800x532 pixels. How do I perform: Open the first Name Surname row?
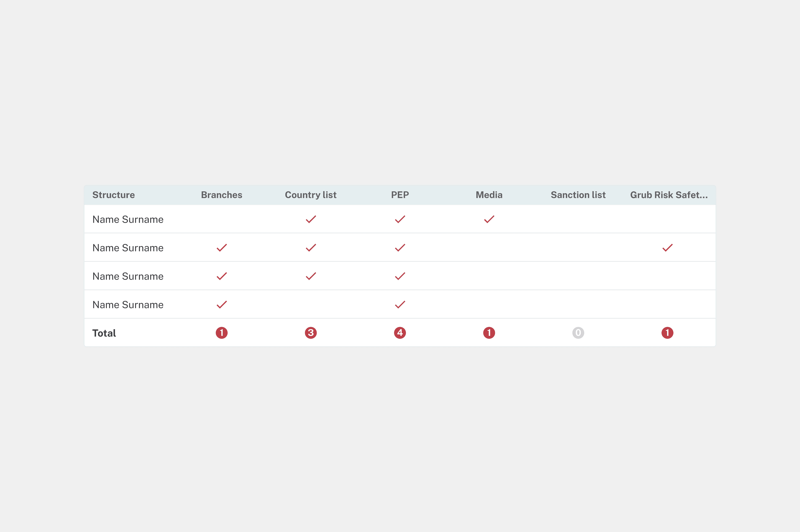(128, 220)
